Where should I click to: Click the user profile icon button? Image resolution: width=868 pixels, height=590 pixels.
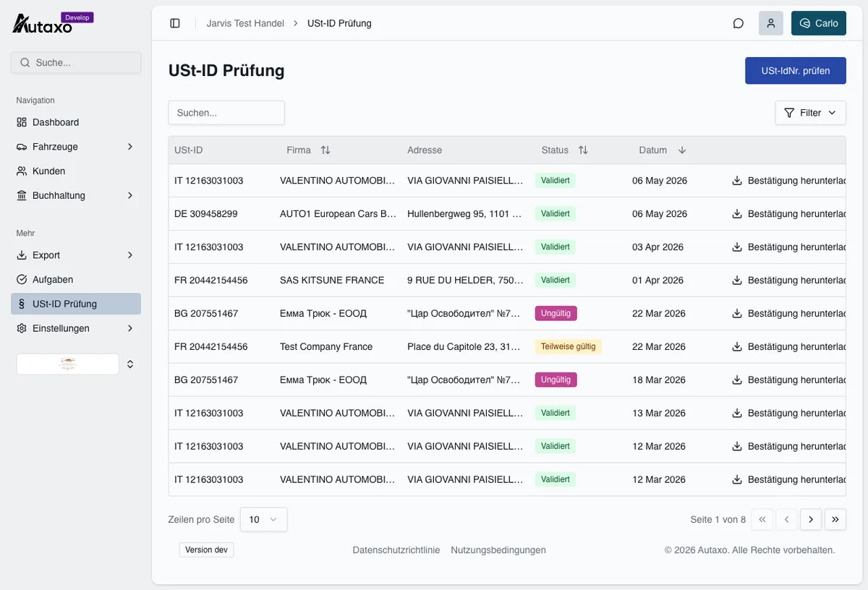771,23
